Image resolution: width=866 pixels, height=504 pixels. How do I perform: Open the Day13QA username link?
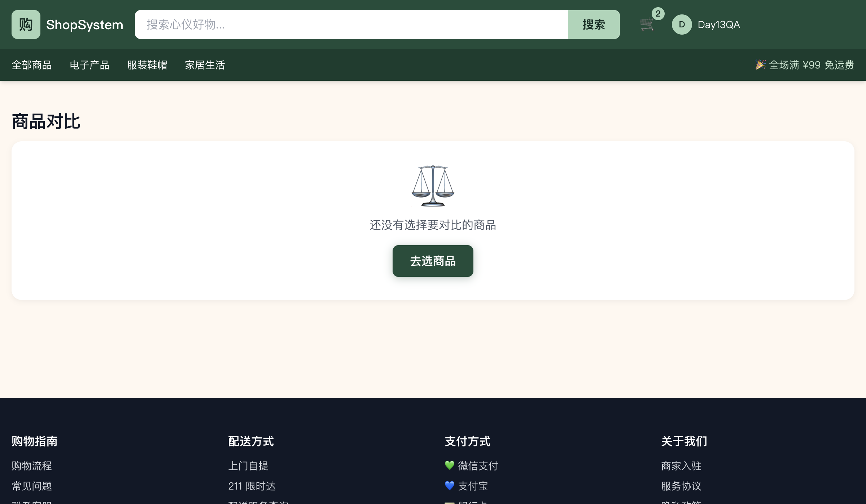[719, 25]
